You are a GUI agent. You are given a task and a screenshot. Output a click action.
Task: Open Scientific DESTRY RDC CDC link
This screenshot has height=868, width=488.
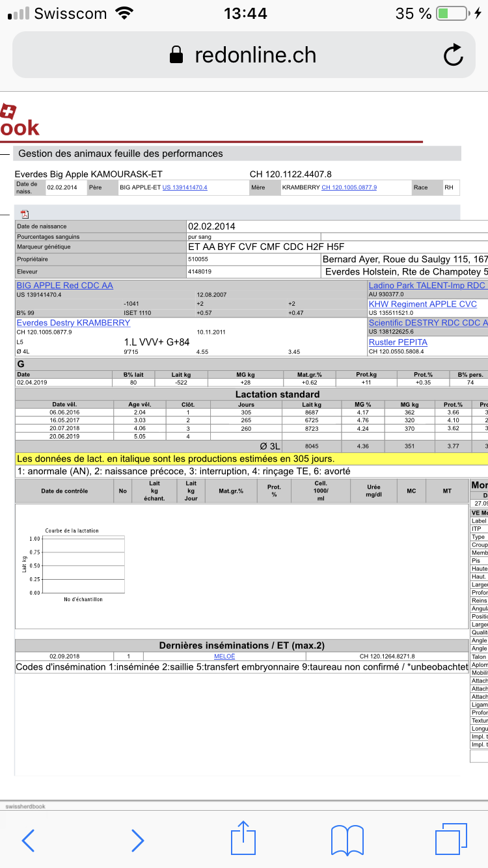pos(427,323)
